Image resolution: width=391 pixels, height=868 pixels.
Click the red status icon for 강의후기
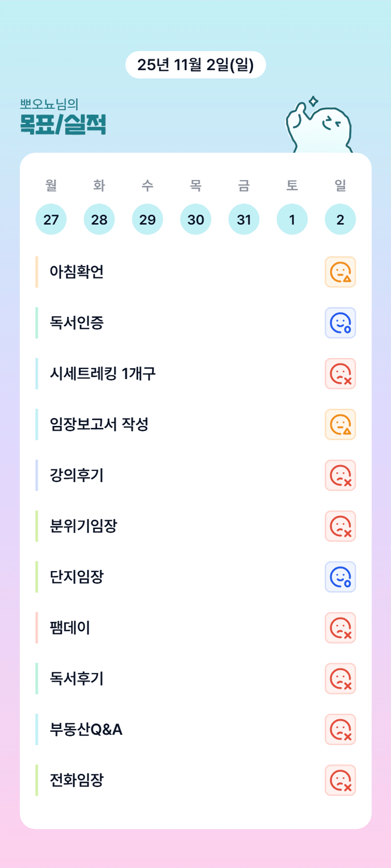click(x=340, y=475)
